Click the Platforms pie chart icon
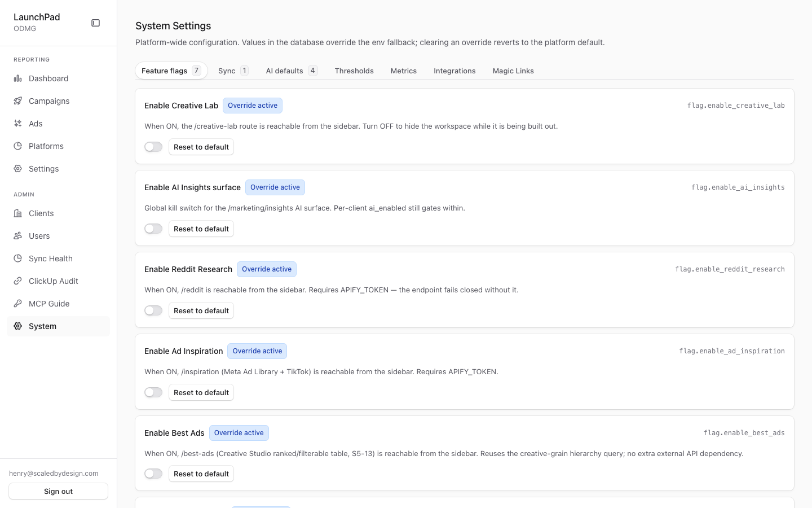 (18, 146)
